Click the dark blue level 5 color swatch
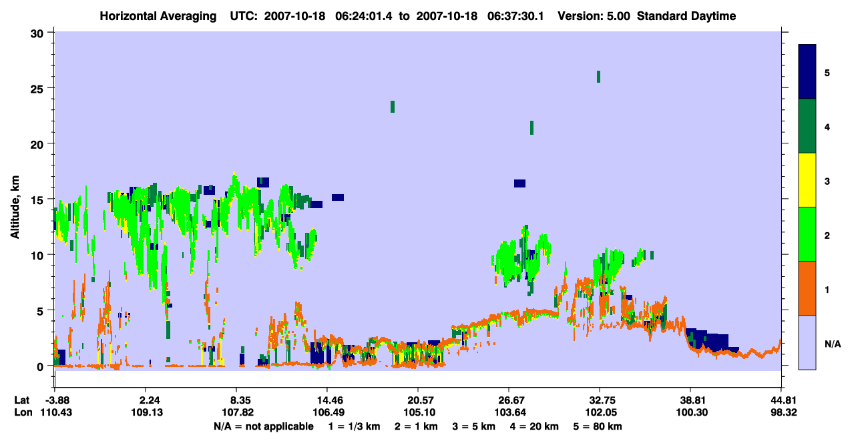 807,72
